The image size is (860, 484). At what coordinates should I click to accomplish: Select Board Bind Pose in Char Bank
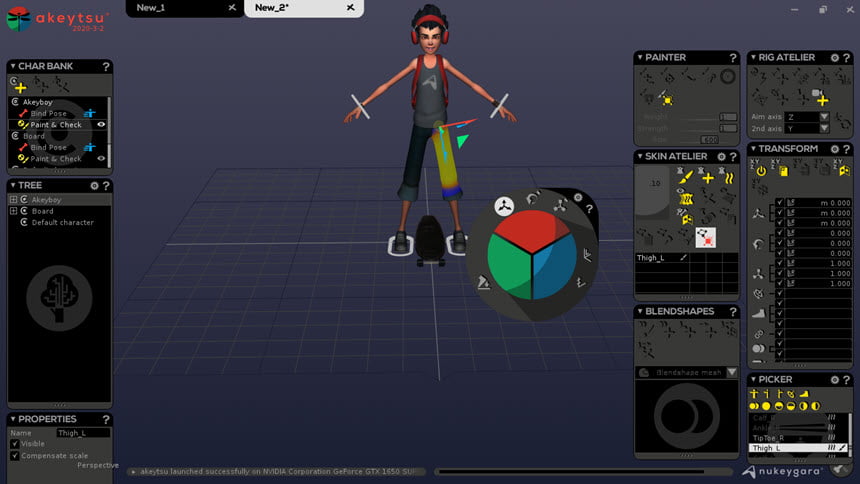click(48, 147)
